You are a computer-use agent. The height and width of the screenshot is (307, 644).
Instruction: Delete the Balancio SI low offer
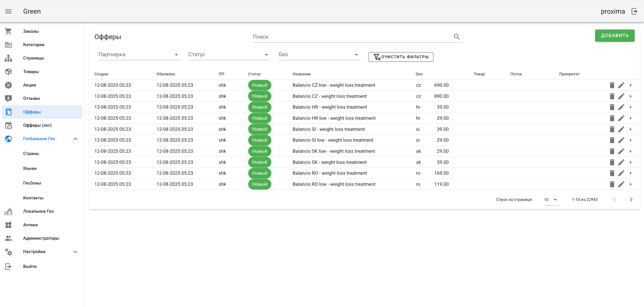click(612, 140)
